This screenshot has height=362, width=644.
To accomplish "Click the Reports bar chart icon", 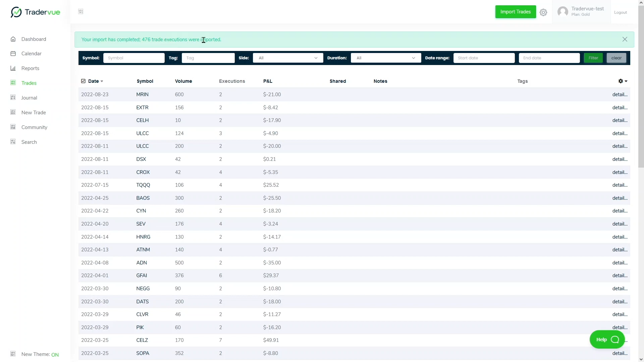I will [x=13, y=68].
